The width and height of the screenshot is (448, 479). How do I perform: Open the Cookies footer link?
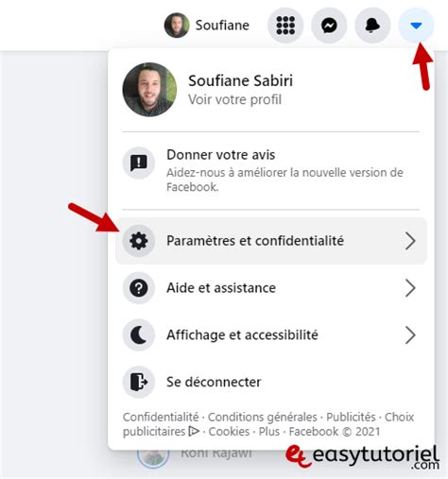[x=229, y=432]
